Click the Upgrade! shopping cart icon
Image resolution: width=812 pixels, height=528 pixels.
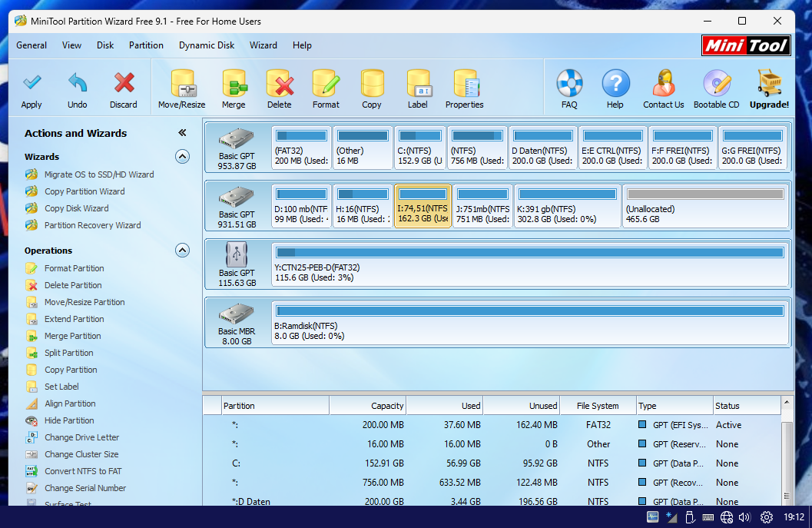click(x=769, y=83)
